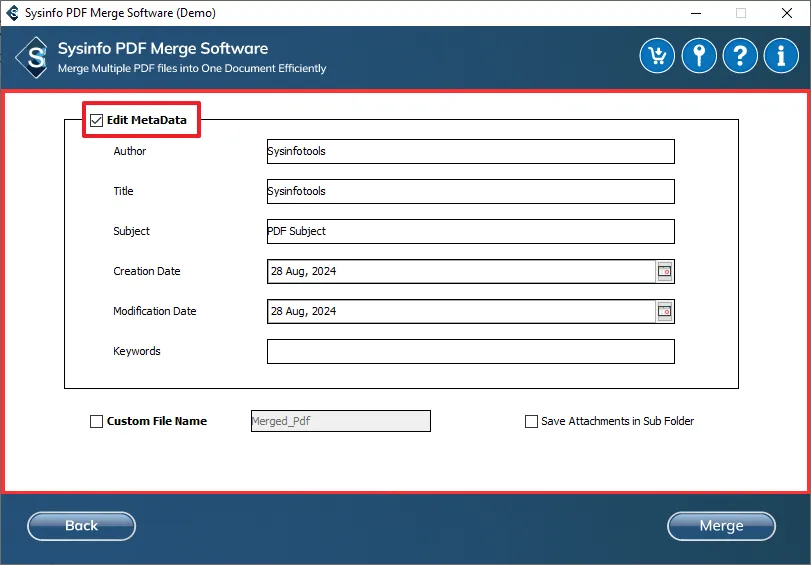The height and width of the screenshot is (565, 811).
Task: Select the Subject text box
Action: 470,231
